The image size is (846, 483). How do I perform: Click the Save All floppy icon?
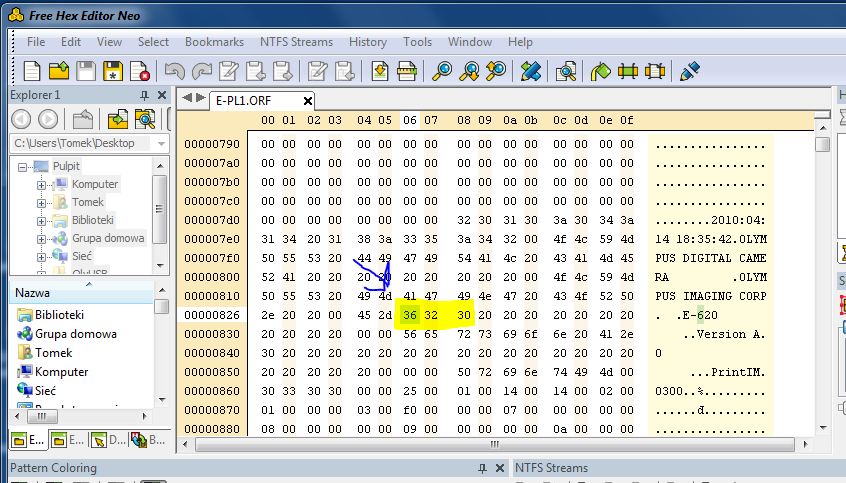pos(113,71)
